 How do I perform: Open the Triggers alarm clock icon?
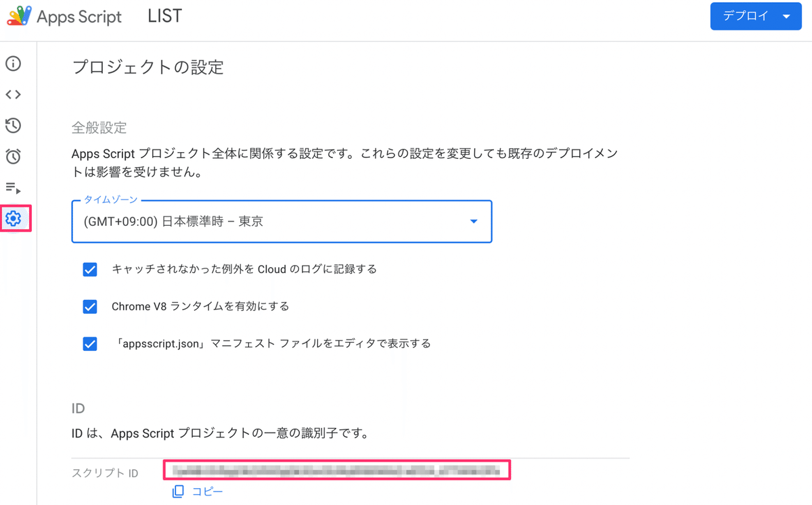click(14, 156)
